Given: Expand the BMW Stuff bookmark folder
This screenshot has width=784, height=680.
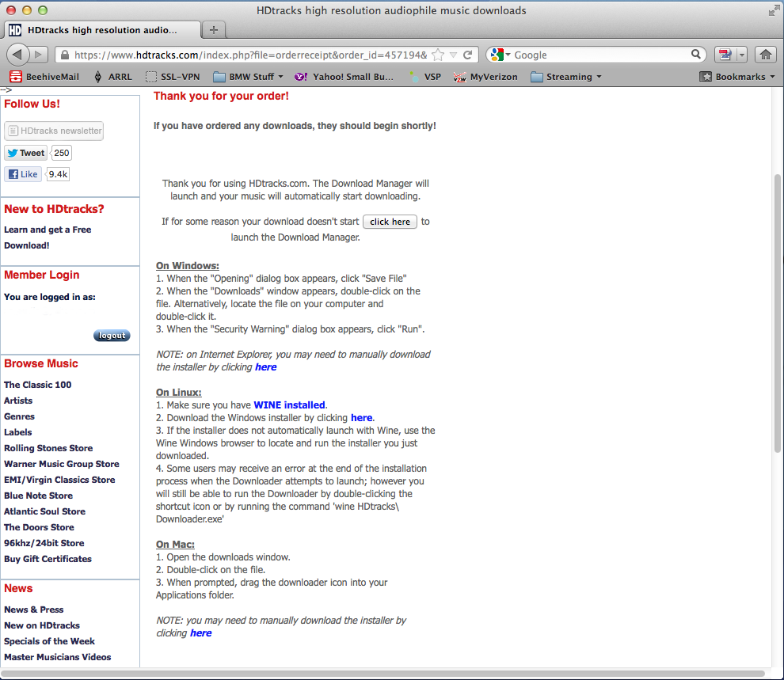Looking at the screenshot, I should [249, 77].
